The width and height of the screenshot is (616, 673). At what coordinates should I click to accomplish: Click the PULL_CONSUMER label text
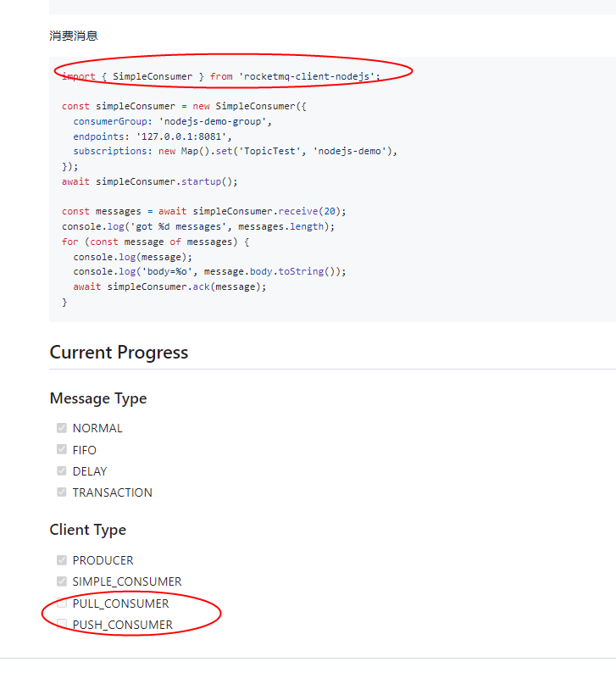coord(120,603)
